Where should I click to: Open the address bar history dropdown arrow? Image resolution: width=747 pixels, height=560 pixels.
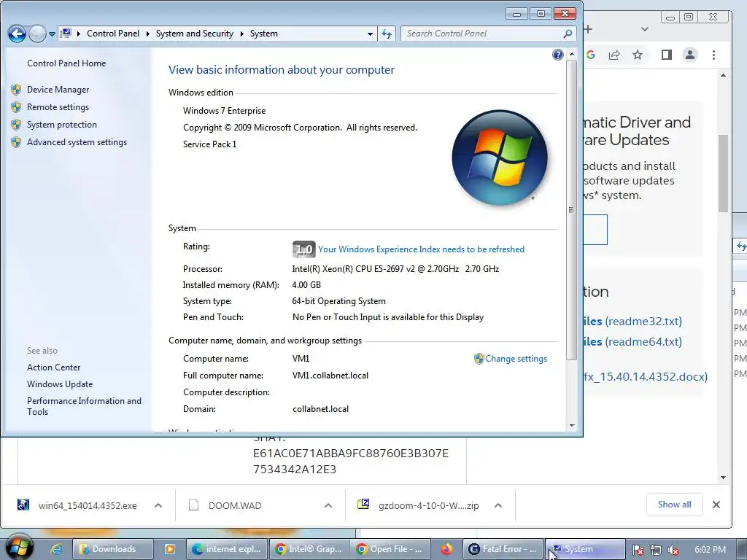370,34
